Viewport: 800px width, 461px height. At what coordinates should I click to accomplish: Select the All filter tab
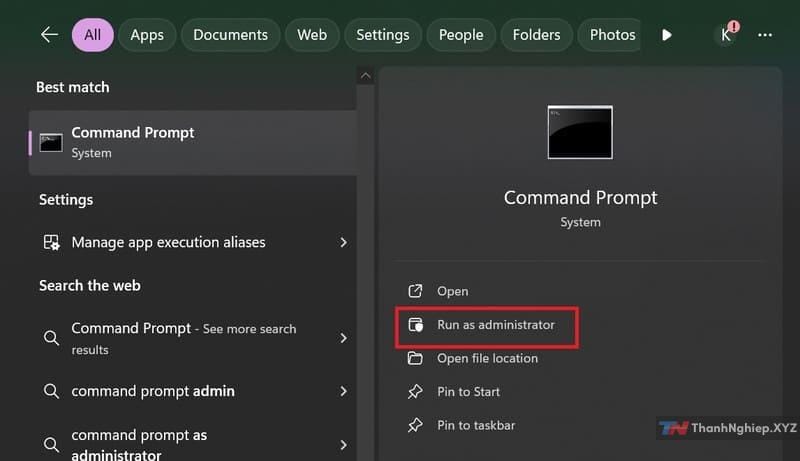click(x=92, y=35)
